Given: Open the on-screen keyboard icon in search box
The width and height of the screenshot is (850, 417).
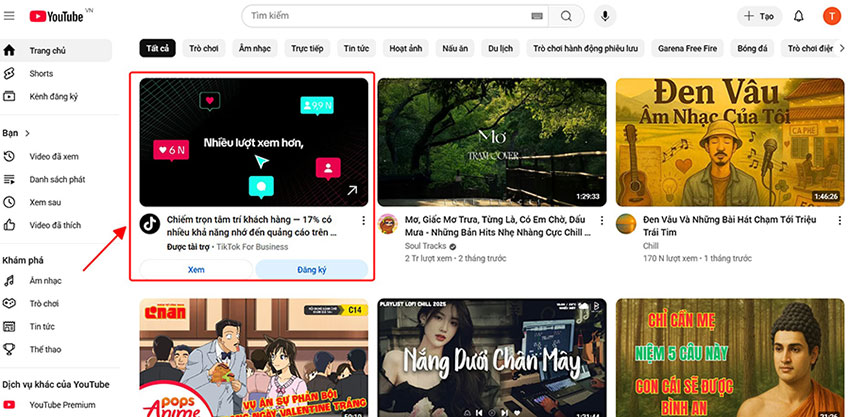Looking at the screenshot, I should 537,16.
